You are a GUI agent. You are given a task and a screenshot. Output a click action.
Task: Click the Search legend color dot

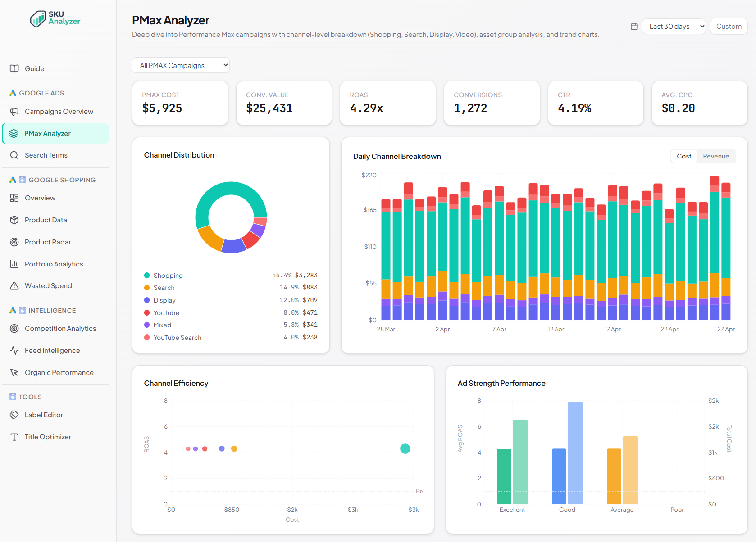coord(146,287)
